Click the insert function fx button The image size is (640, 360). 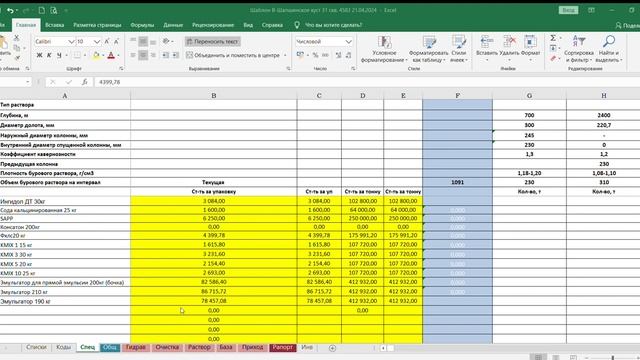[84, 82]
